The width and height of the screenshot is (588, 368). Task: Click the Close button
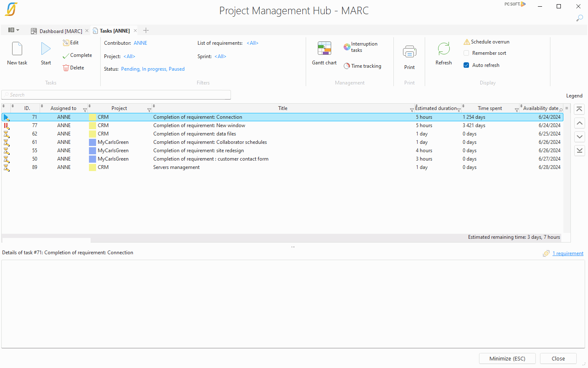click(558, 358)
